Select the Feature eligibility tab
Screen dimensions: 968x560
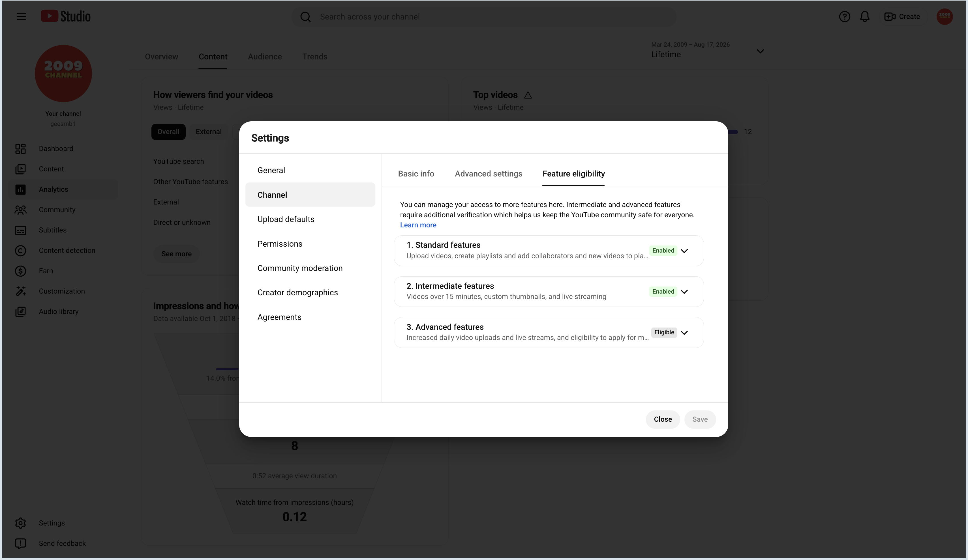(573, 173)
